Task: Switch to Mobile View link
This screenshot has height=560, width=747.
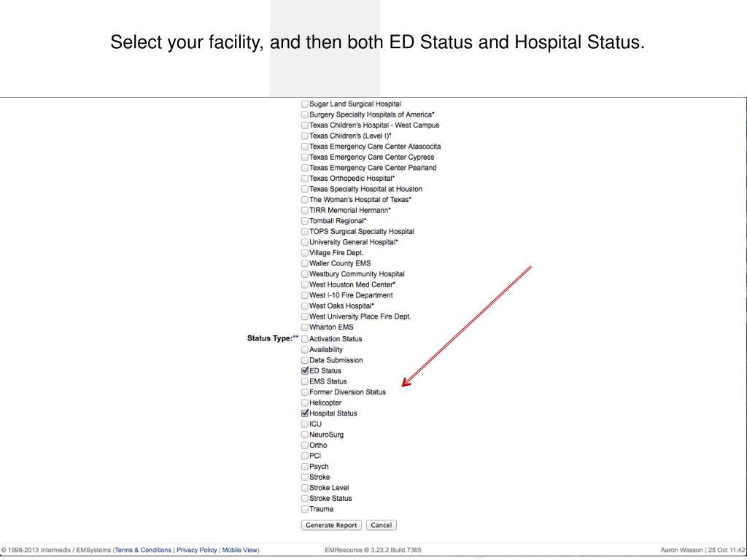Action: coord(239,550)
